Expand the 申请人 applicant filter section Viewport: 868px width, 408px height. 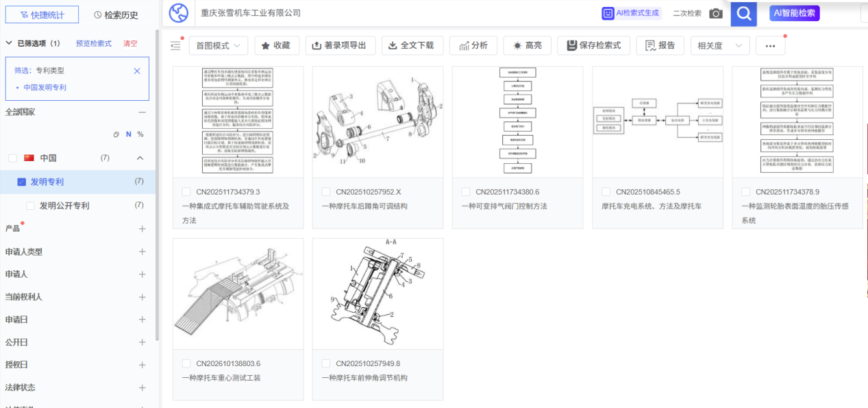142,274
